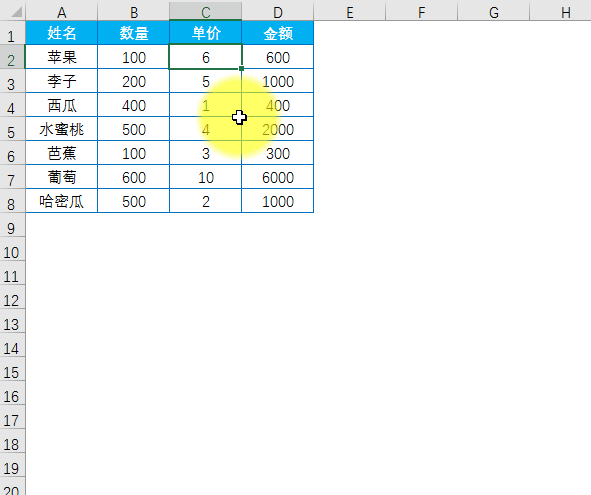Select column F header
This screenshot has height=495, width=591.
pos(421,12)
